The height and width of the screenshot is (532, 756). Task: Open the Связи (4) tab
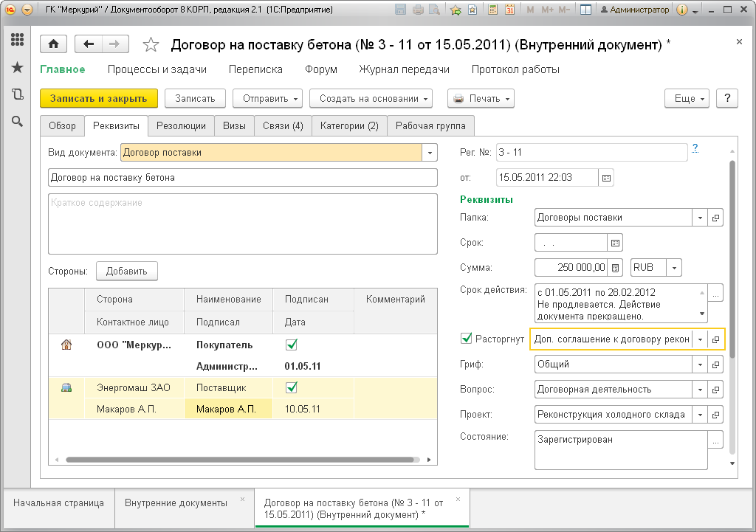(x=283, y=126)
